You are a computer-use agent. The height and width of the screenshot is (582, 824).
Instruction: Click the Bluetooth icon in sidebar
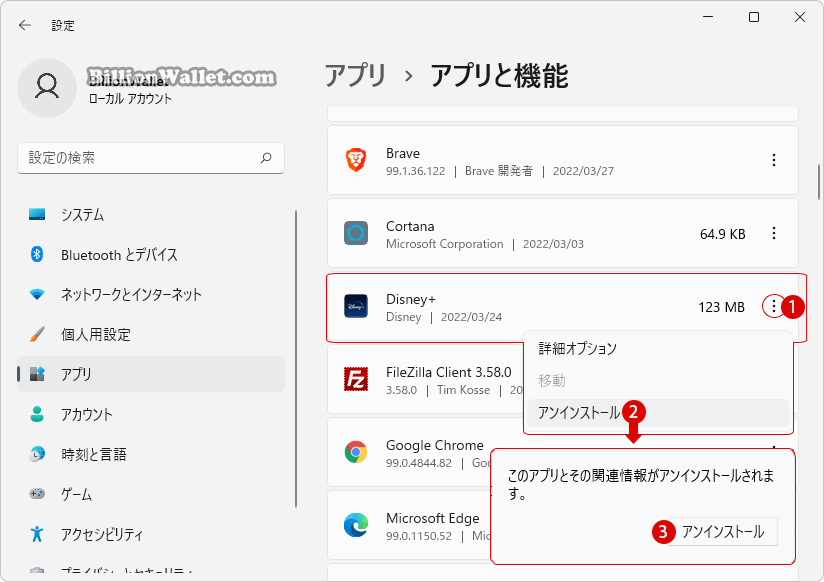pyautogui.click(x=37, y=254)
